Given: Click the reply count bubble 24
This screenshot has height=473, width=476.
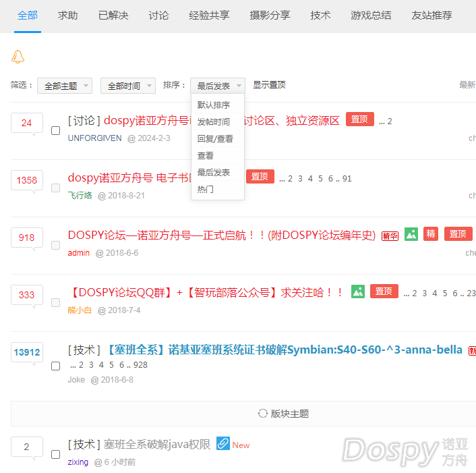Looking at the screenshot, I should coord(27,123).
